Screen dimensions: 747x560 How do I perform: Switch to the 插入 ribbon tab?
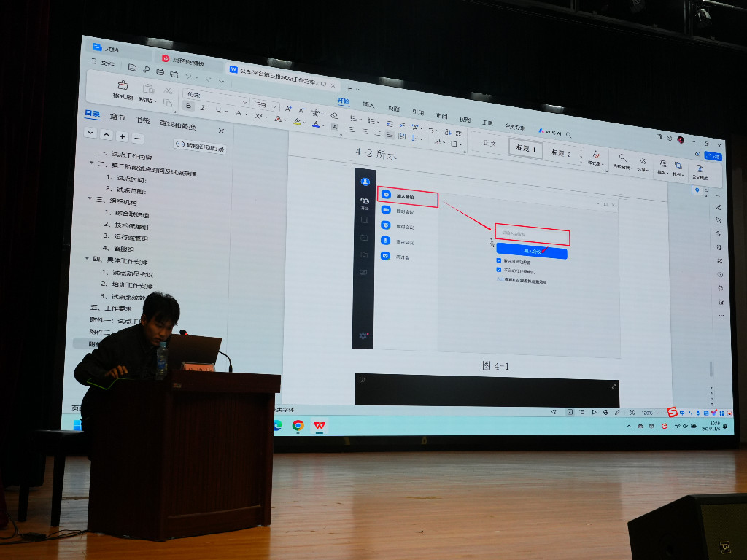(368, 105)
